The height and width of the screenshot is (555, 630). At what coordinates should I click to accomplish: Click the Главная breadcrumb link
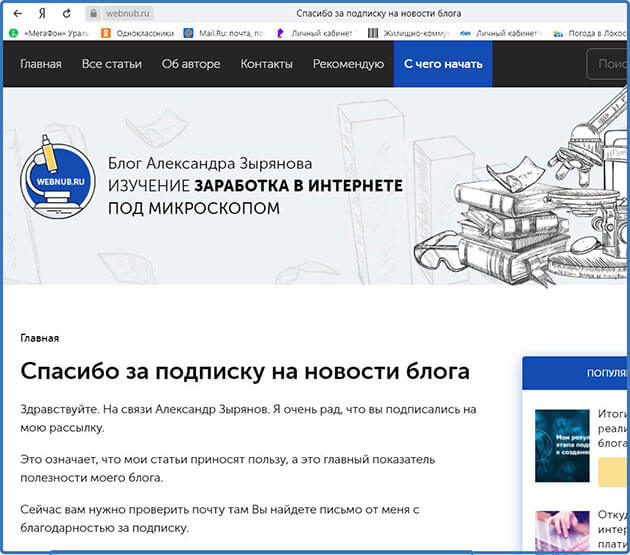pyautogui.click(x=39, y=338)
